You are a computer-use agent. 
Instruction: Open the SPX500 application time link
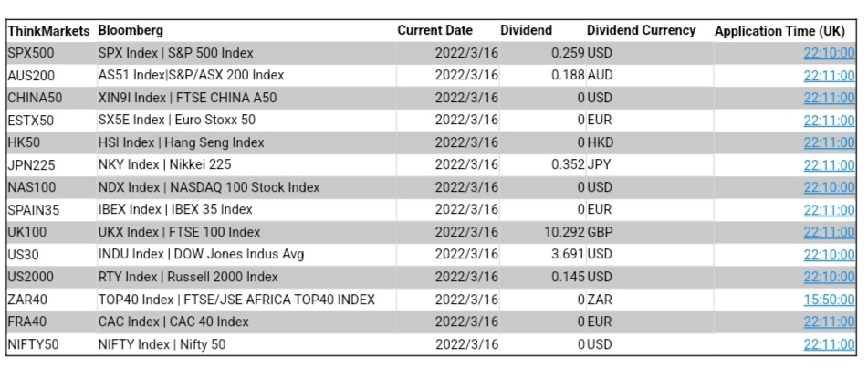pos(829,53)
